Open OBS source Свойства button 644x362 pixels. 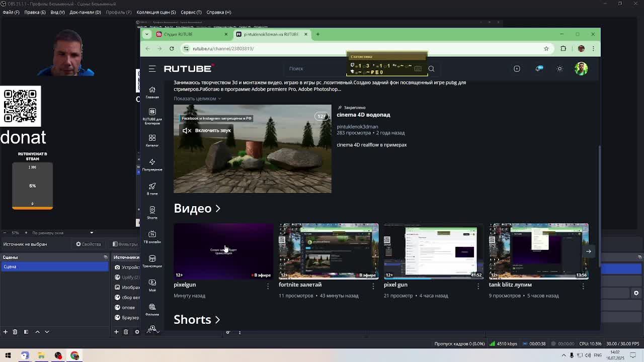click(89, 244)
